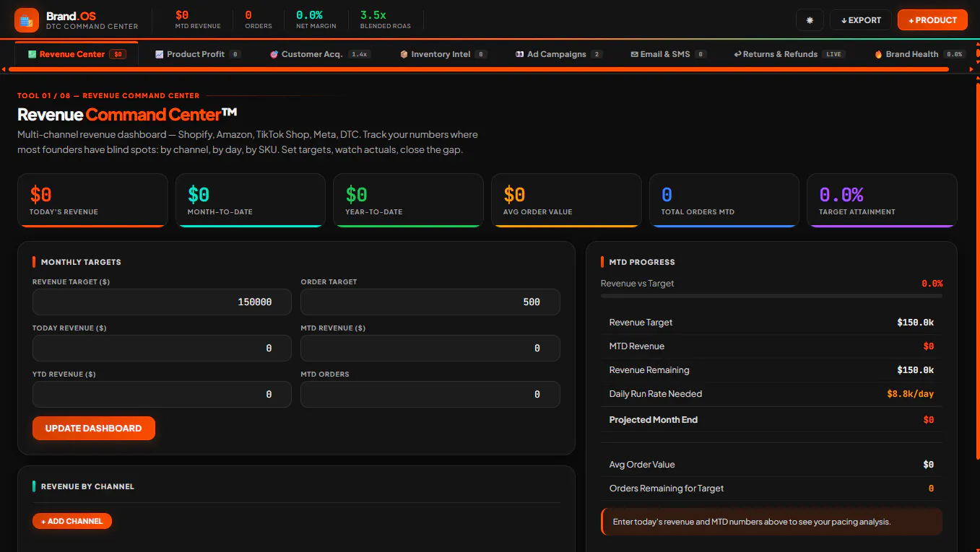Click the Brand.OS logo icon

(27, 20)
